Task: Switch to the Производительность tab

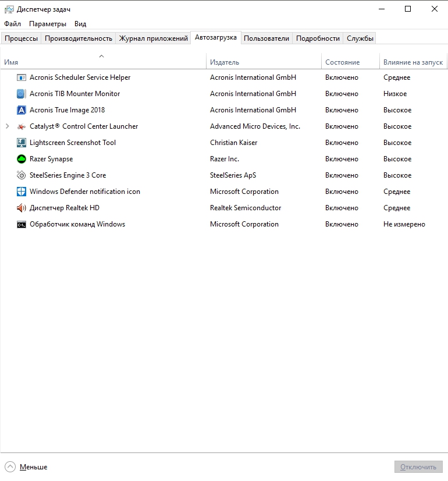Action: coord(79,38)
